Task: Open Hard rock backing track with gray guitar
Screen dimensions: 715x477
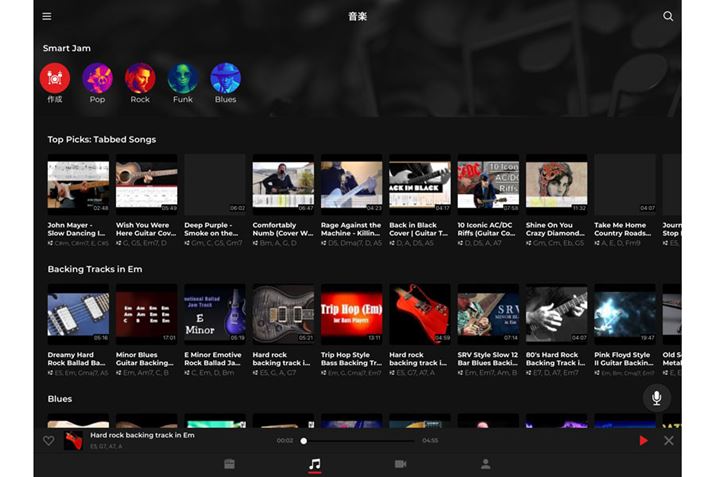Action: coord(283,330)
